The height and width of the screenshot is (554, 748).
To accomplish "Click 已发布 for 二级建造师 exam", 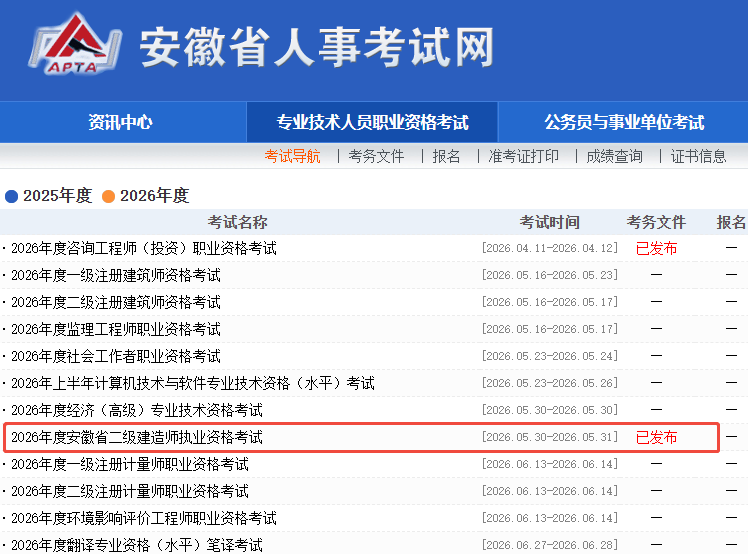I will click(x=656, y=437).
